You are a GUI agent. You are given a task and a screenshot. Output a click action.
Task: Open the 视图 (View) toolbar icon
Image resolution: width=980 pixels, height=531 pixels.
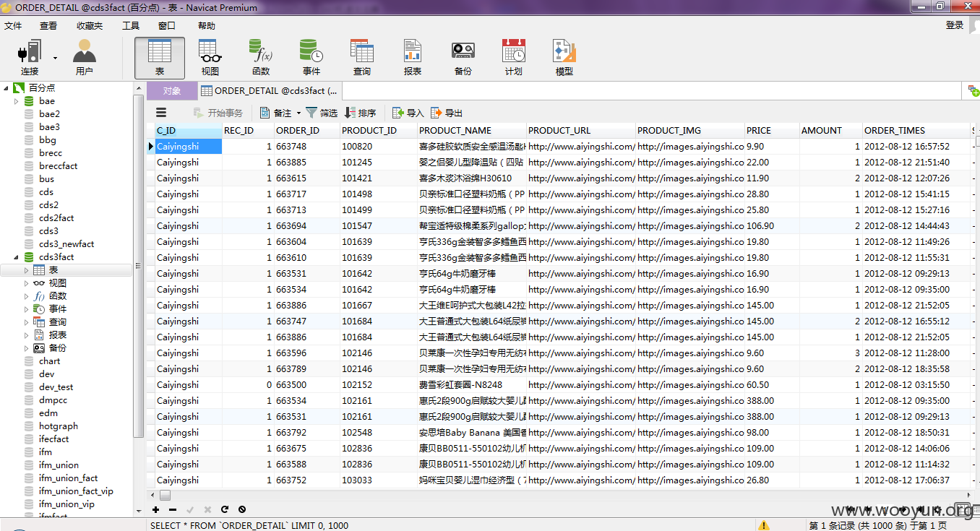click(x=210, y=58)
